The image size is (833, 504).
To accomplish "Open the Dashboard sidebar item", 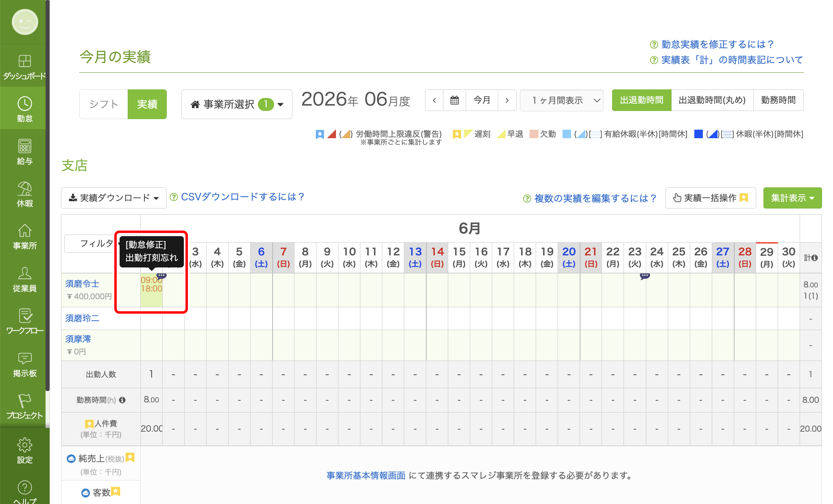I will [x=25, y=67].
